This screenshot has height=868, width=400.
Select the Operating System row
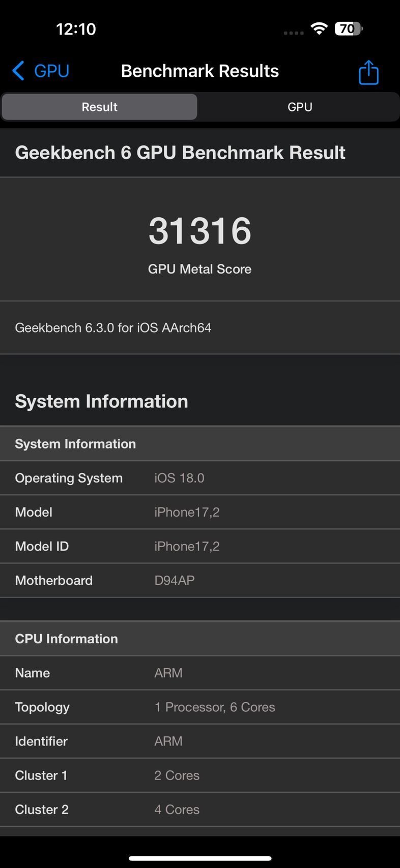pyautogui.click(x=200, y=477)
